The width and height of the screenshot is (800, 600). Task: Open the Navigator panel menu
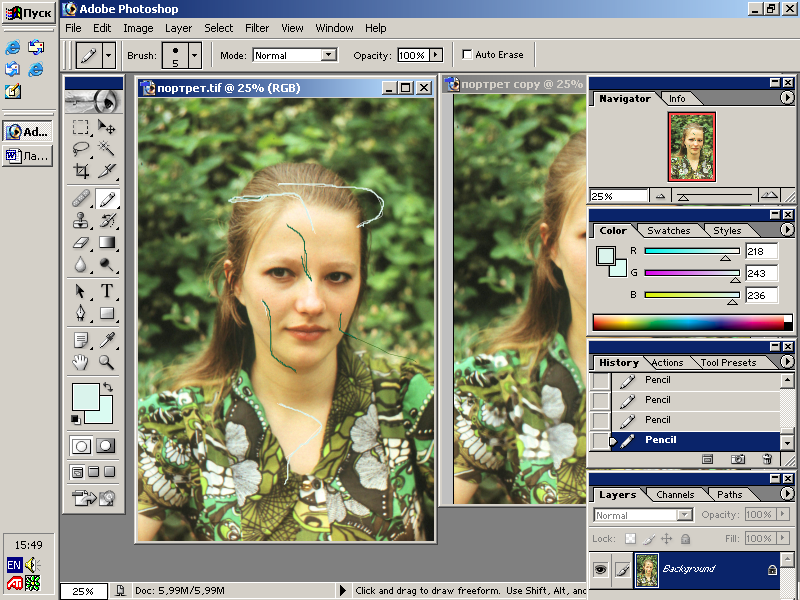pyautogui.click(x=787, y=97)
